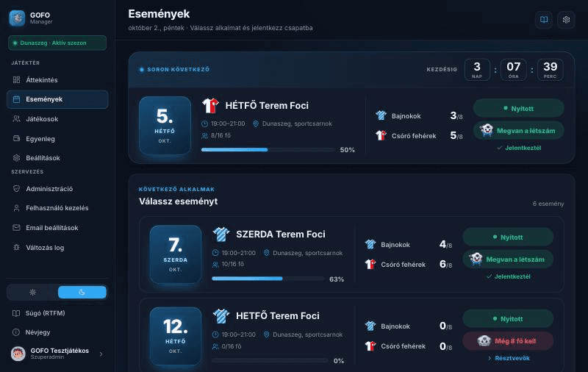Open the Áttekintés menu item

57,80
